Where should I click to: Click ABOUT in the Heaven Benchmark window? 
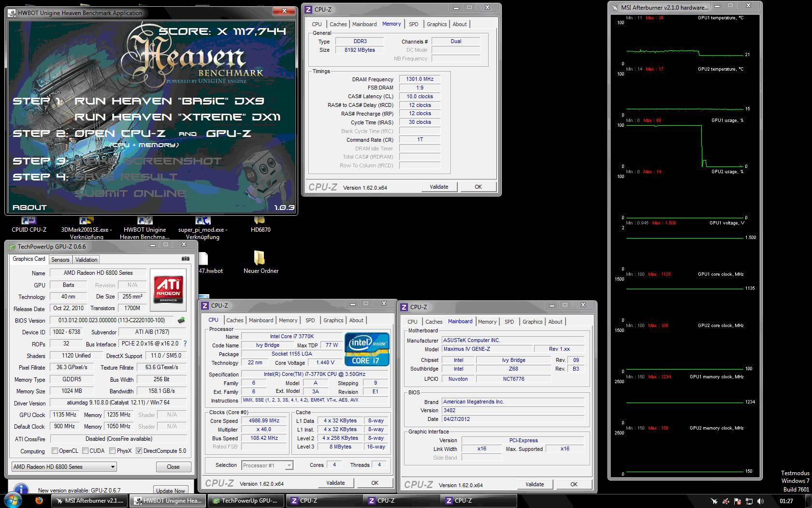click(x=29, y=208)
